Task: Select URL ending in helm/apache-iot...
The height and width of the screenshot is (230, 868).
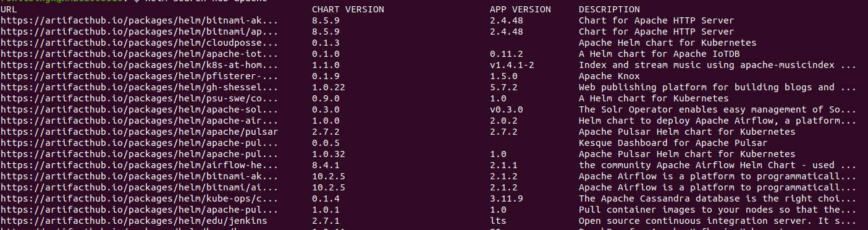Action: click(x=139, y=54)
